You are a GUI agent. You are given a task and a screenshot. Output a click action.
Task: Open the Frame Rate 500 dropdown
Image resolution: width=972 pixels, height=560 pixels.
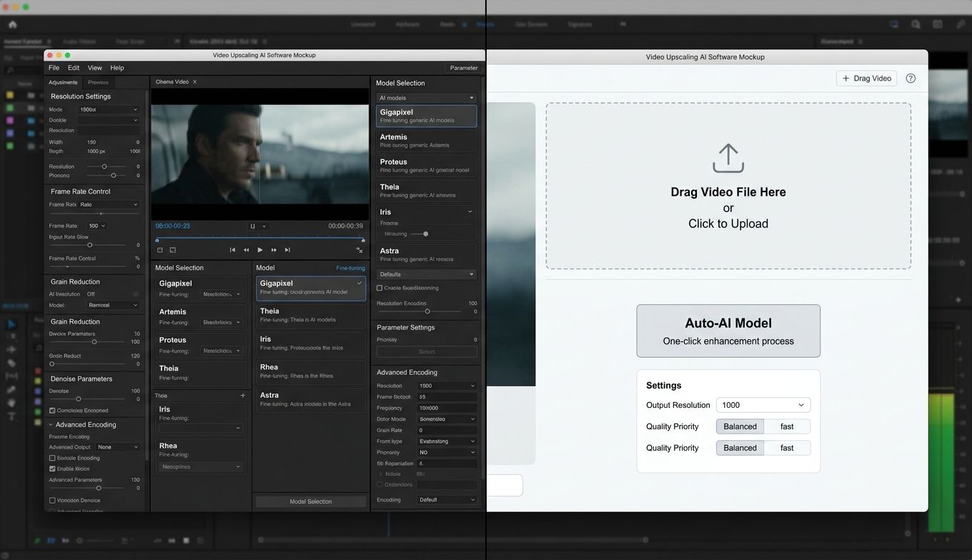tap(96, 226)
